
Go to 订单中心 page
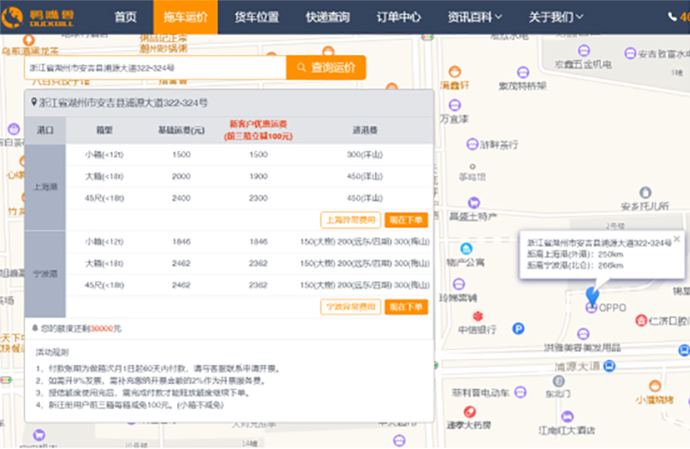[x=399, y=17]
